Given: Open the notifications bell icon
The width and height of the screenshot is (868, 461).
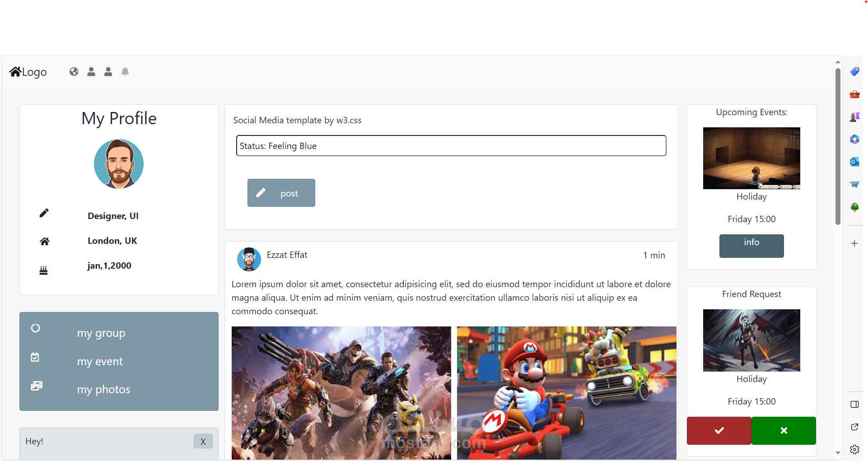Looking at the screenshot, I should 125,72.
